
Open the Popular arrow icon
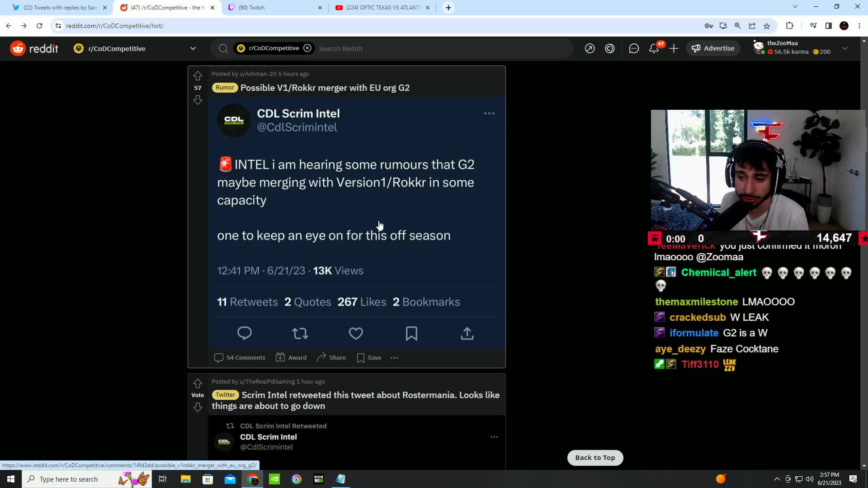590,48
